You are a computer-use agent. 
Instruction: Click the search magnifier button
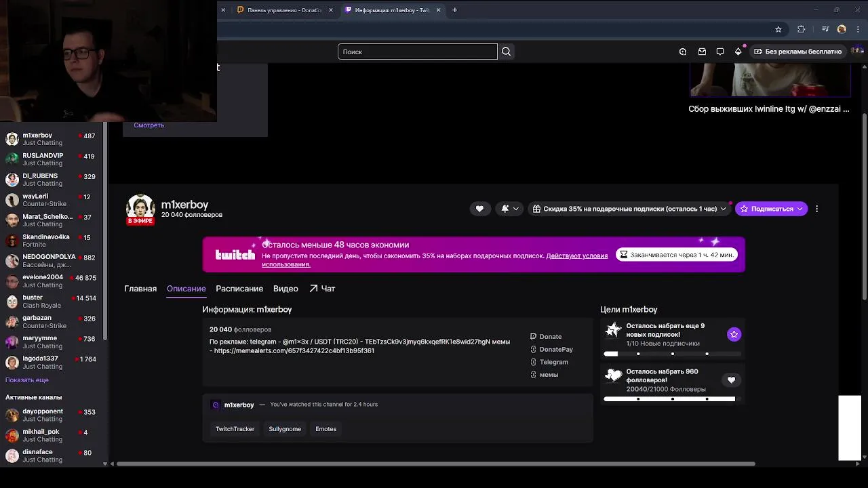point(506,52)
